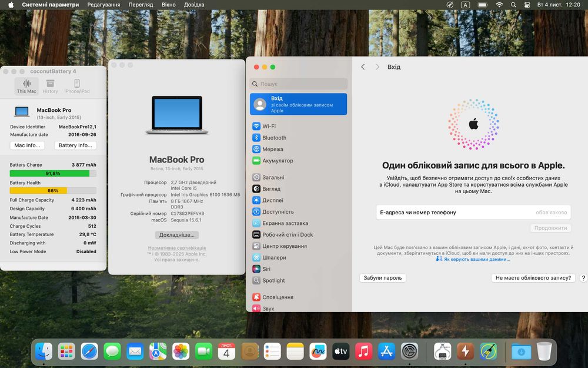Open Акумулятор settings in sidebar

point(299,161)
